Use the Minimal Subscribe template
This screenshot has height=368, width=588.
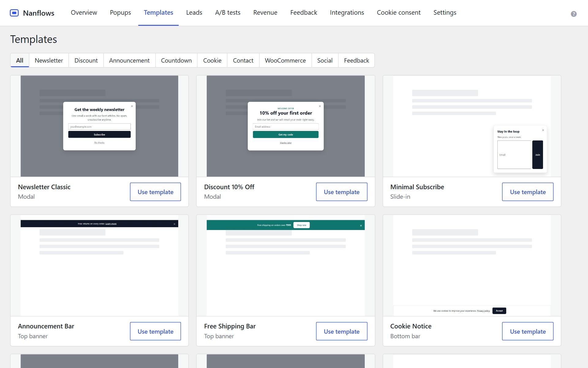click(528, 192)
